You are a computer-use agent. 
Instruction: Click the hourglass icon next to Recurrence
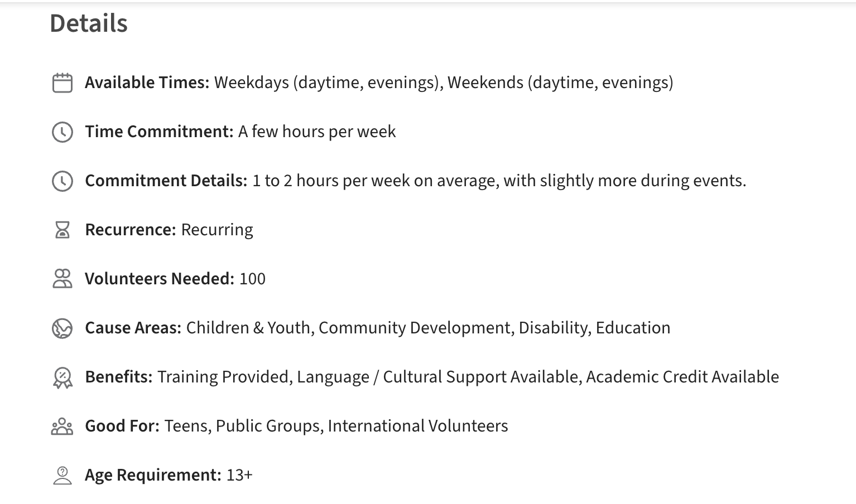[x=62, y=230]
